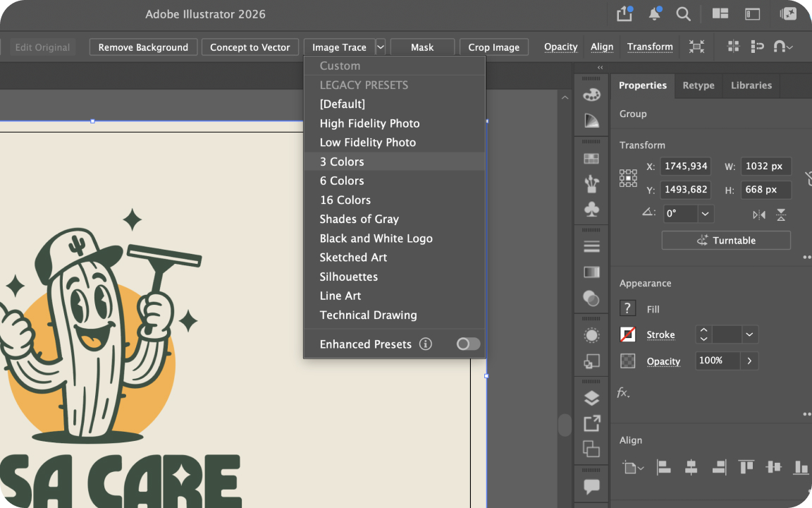Click the Remove Background button
812x508 pixels.
coord(144,47)
